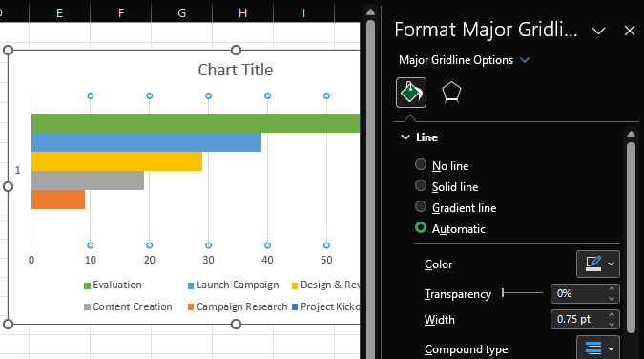
Task: Select column G header
Action: (181, 13)
